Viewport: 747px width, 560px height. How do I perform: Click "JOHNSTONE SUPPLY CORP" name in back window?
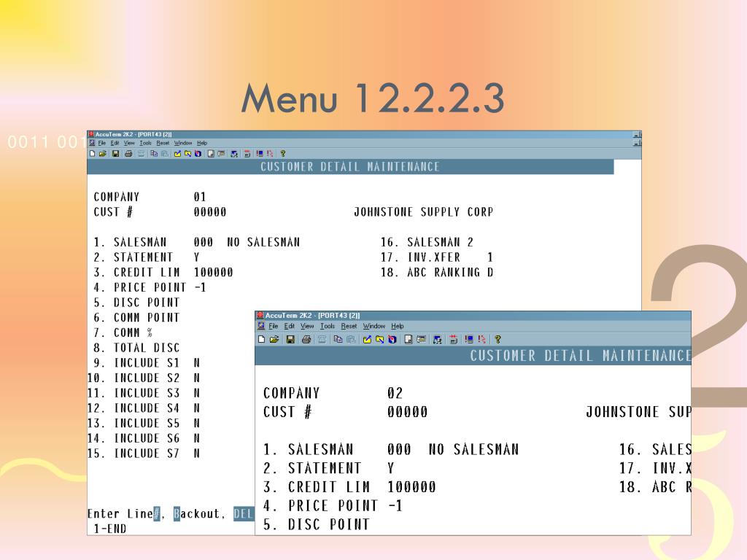(x=424, y=212)
